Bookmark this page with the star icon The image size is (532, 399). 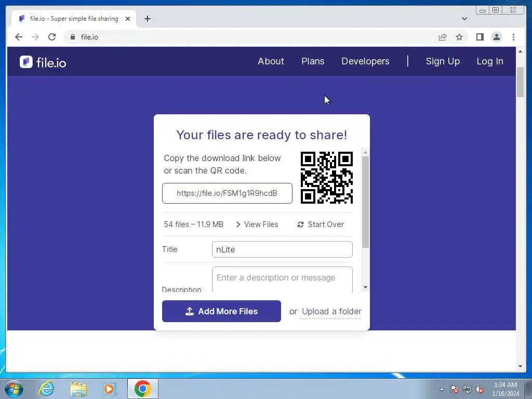(x=459, y=37)
